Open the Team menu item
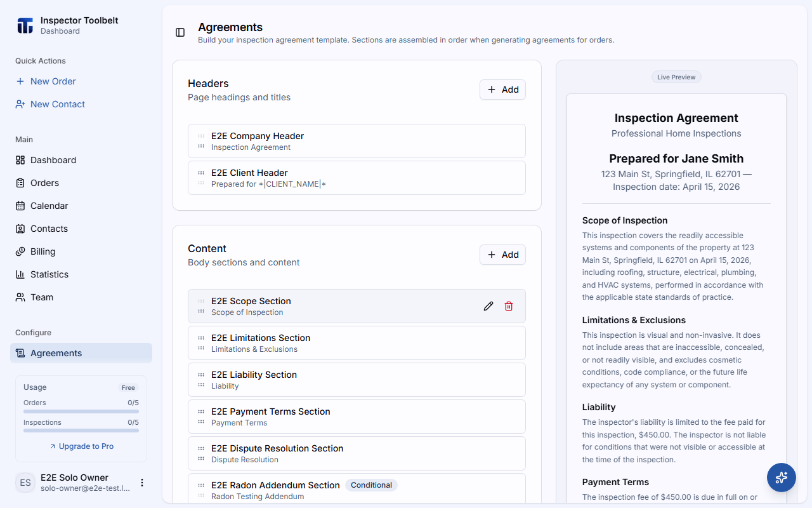Image resolution: width=812 pixels, height=508 pixels. pos(81,297)
